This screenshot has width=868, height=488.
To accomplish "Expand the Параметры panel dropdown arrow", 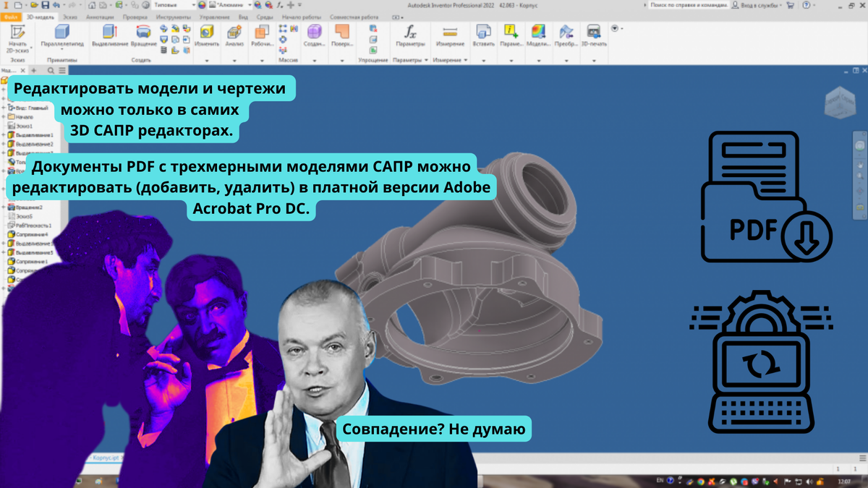I will (x=426, y=61).
